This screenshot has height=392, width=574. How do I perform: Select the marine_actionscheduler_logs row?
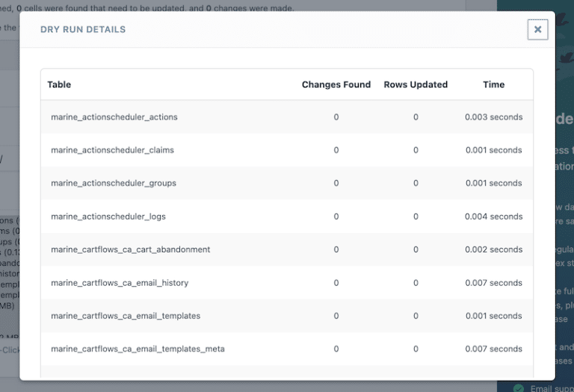(108, 217)
